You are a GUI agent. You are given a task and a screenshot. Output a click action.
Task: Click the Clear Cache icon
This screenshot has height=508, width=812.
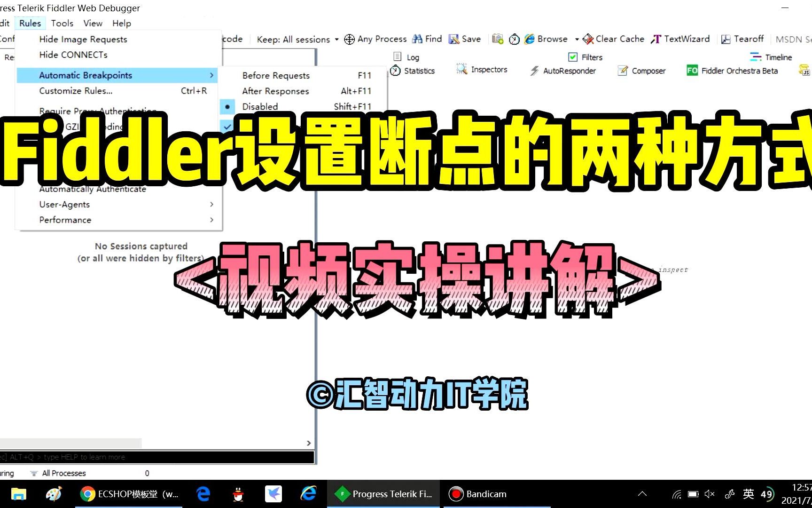click(588, 39)
